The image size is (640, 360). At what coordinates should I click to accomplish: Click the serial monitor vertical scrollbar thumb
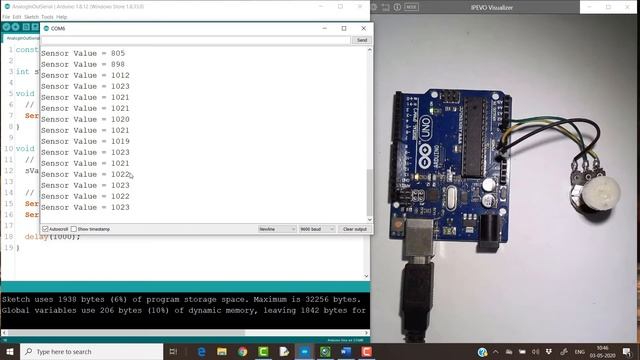[x=369, y=192]
